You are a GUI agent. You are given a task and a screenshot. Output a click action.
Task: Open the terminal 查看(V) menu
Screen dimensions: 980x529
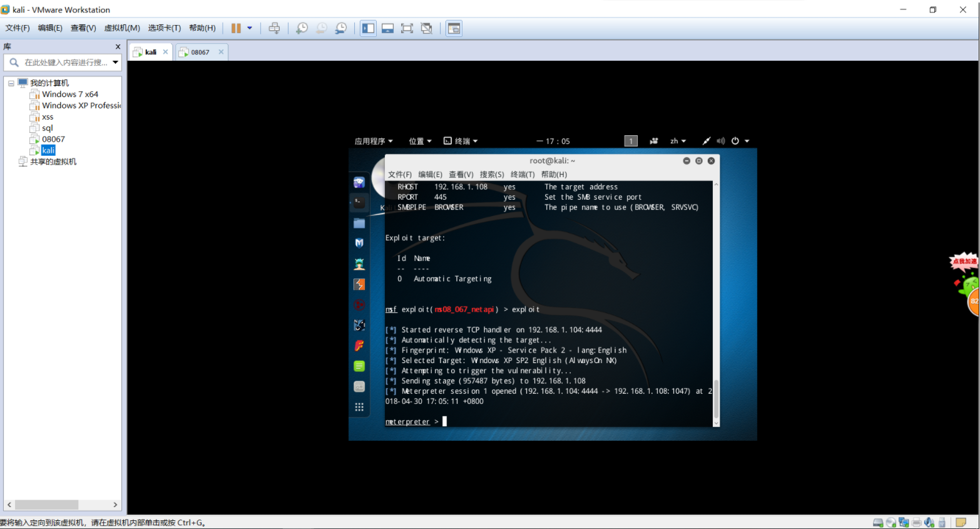tap(461, 175)
